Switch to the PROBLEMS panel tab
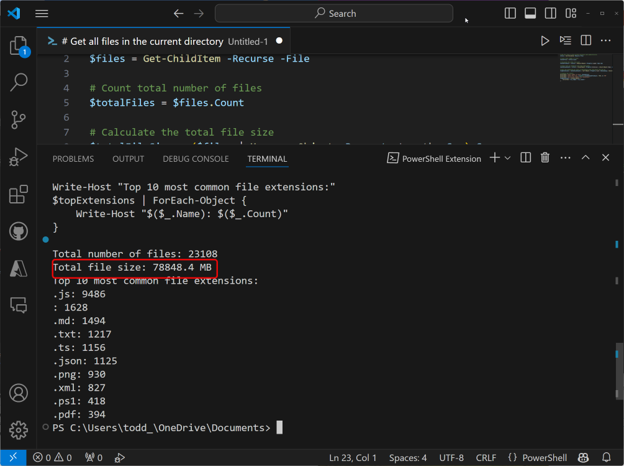Screen dimensions: 624x466 [x=73, y=159]
